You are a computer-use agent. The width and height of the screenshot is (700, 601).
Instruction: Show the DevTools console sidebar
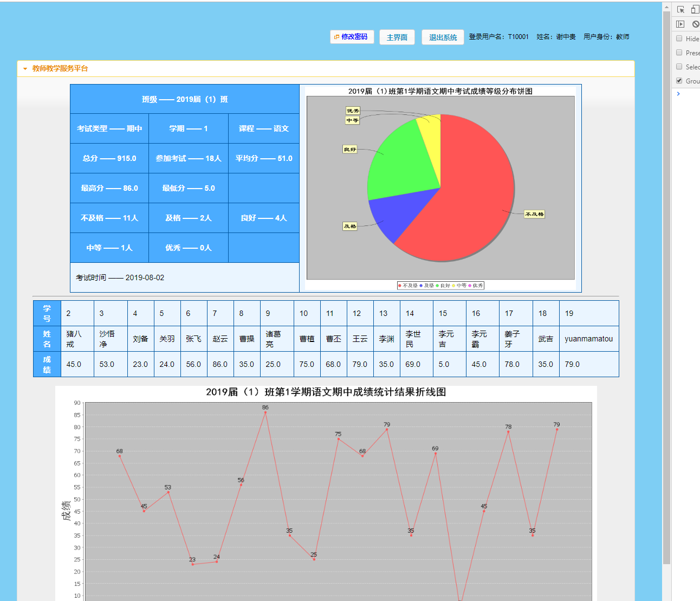pos(680,24)
